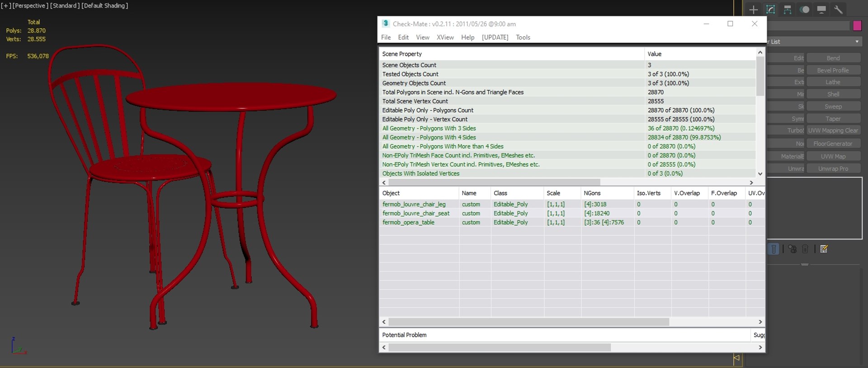Open the View menu in Check-Mate
This screenshot has height=368, width=868.
423,37
